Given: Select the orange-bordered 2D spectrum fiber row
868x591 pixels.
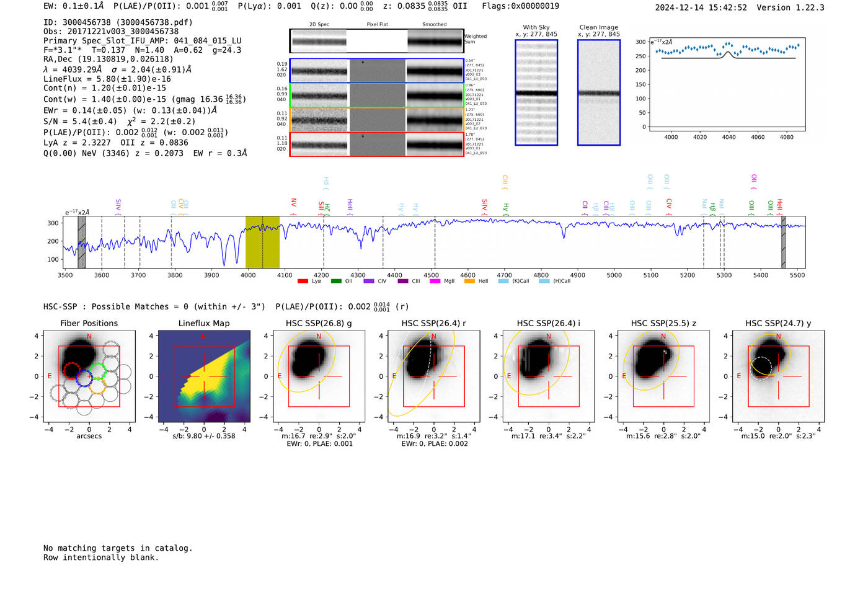Looking at the screenshot, I should tap(377, 120).
